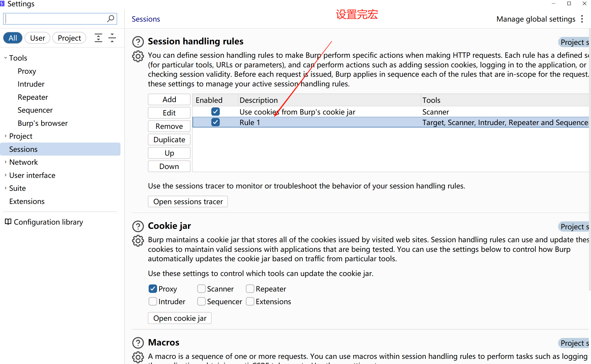Open the three-dot global settings menu
The height and width of the screenshot is (364, 591).
[582, 19]
